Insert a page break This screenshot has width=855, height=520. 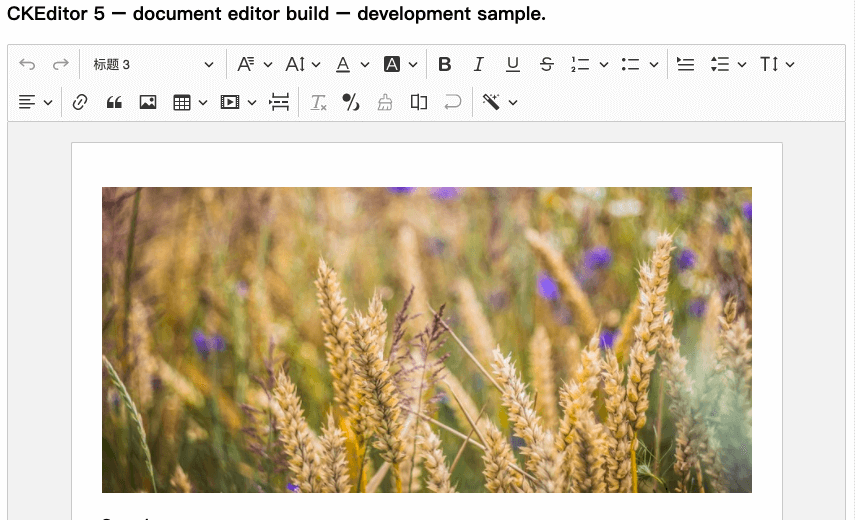coord(279,102)
